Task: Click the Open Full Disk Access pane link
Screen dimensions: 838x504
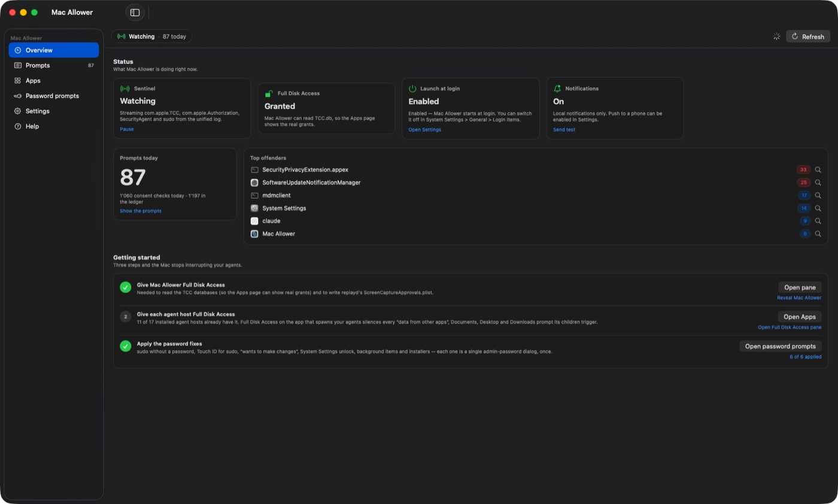Action: click(790, 327)
